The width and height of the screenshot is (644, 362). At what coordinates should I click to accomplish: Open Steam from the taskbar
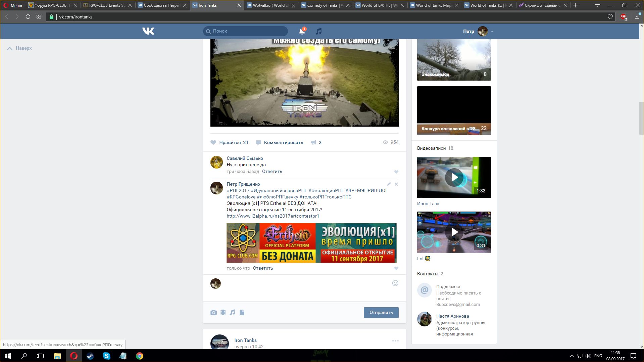click(90, 356)
